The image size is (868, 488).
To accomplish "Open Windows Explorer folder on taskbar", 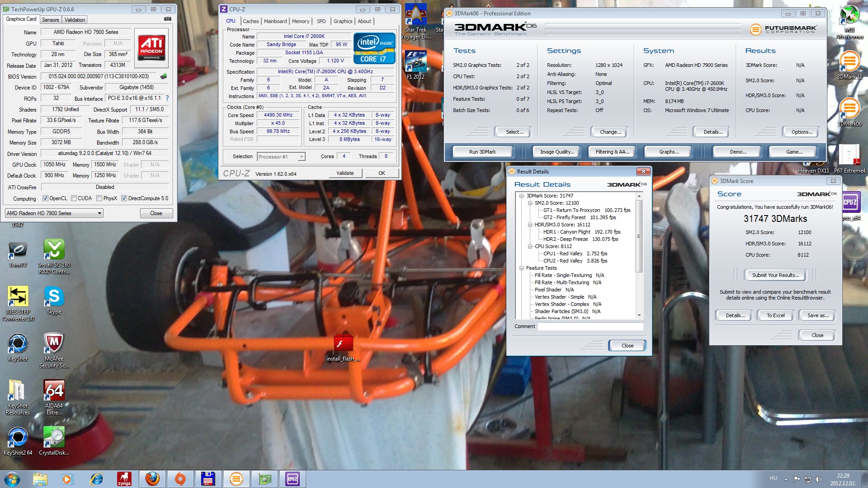I will (x=40, y=479).
